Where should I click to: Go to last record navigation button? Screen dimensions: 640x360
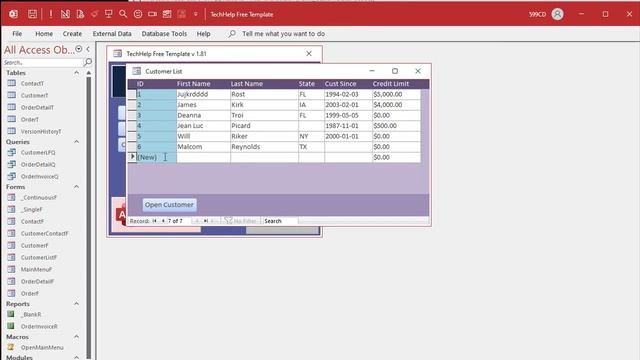(206, 221)
